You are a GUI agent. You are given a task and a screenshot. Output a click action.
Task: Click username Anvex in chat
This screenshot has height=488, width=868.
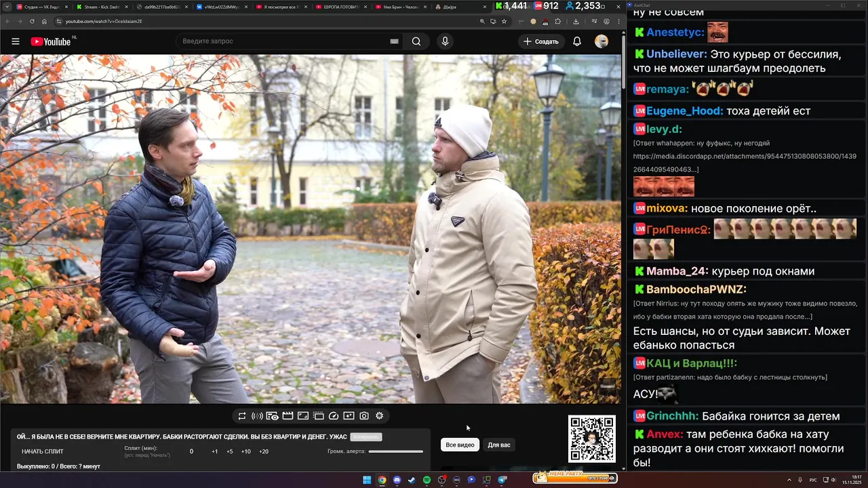(x=665, y=434)
